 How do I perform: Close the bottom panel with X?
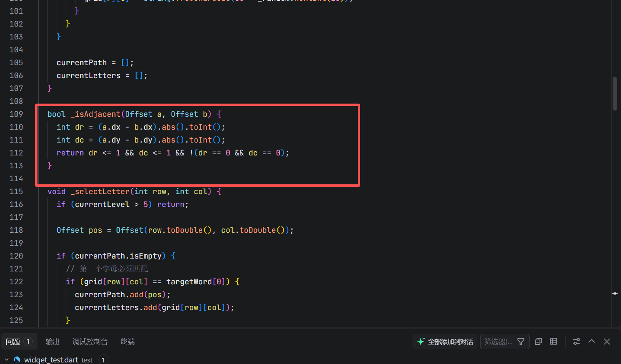[607, 342]
